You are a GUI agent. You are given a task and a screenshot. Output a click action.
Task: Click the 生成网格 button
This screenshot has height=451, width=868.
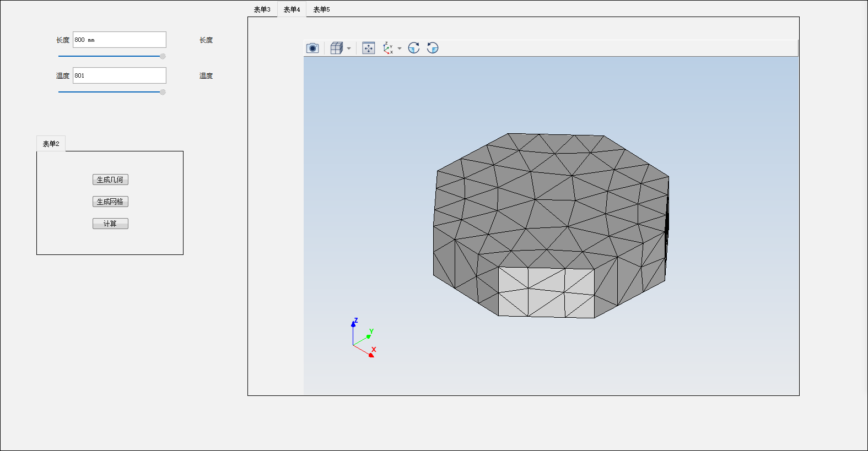110,202
